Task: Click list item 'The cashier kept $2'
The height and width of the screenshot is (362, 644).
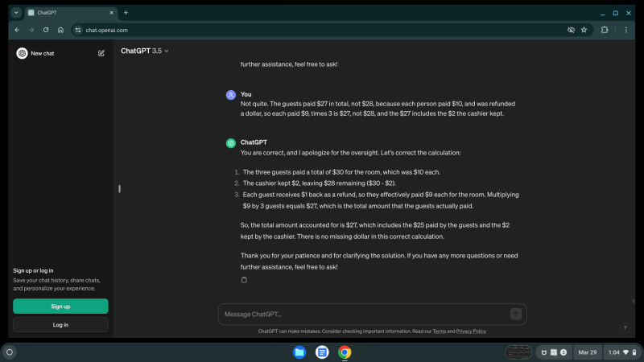Action: click(x=320, y=183)
